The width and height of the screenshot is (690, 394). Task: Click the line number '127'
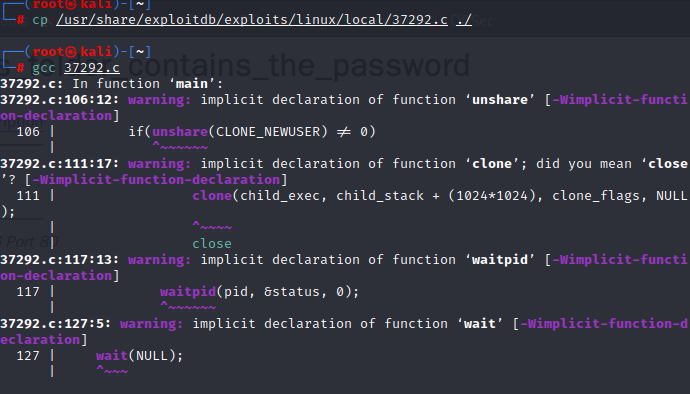coord(28,356)
